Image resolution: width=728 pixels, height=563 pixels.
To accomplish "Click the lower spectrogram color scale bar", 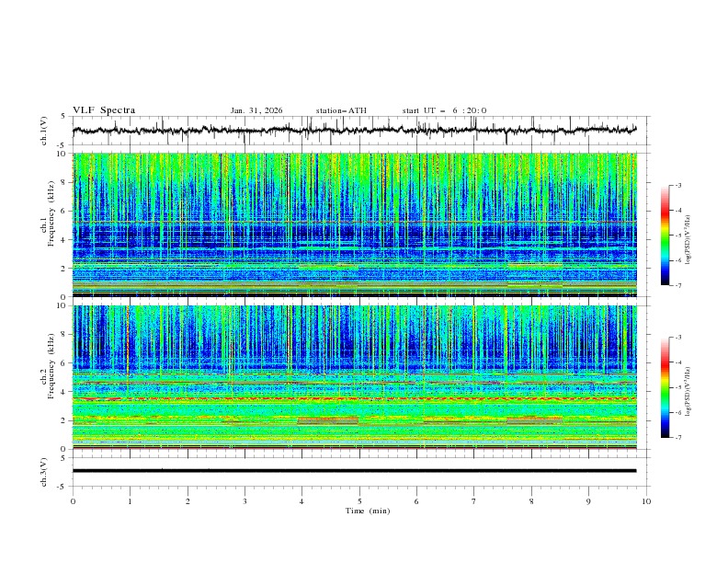I will click(665, 387).
